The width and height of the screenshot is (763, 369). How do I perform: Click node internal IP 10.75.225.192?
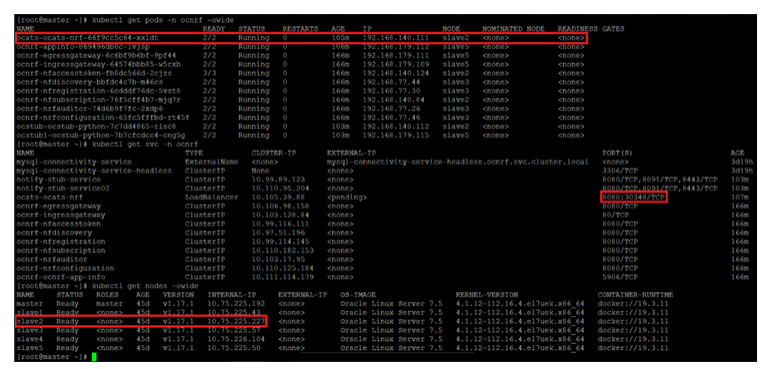236,304
